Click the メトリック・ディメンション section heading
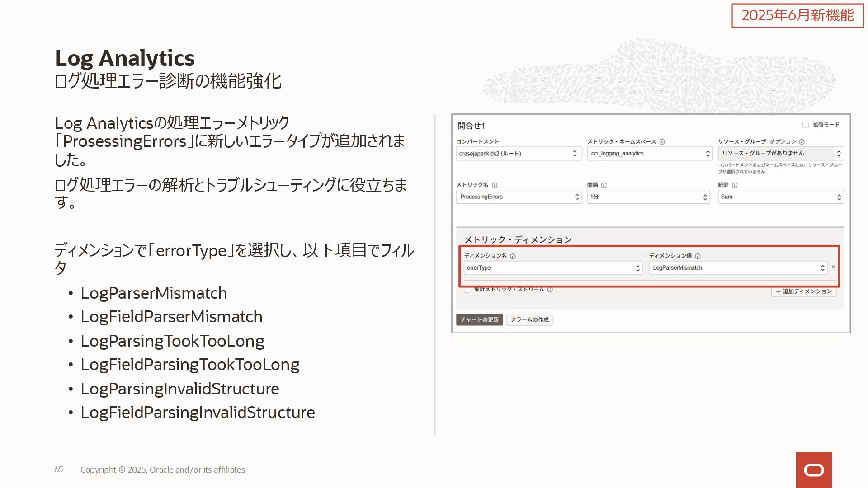The height and width of the screenshot is (488, 868). click(518, 240)
